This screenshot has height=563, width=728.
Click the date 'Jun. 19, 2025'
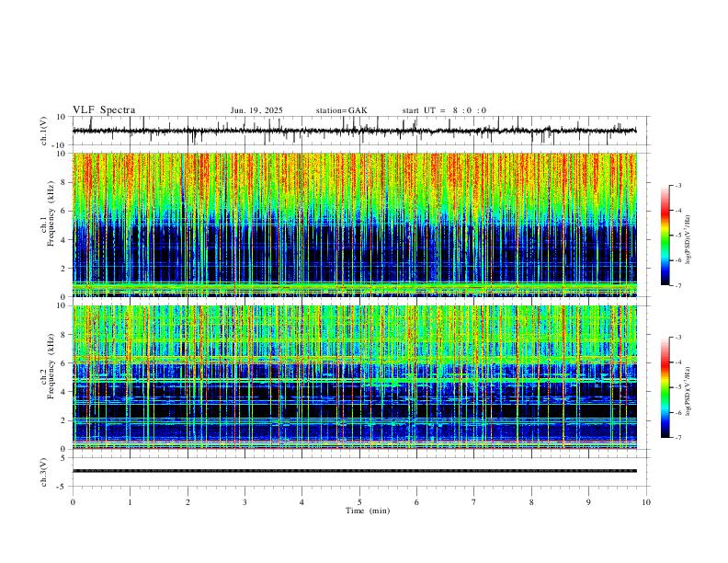[x=256, y=110]
